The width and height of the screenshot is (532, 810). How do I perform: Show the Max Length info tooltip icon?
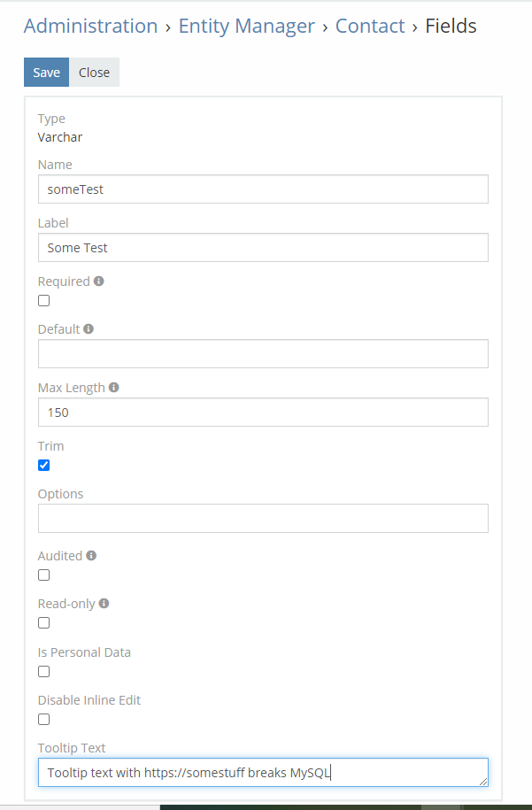pos(113,388)
